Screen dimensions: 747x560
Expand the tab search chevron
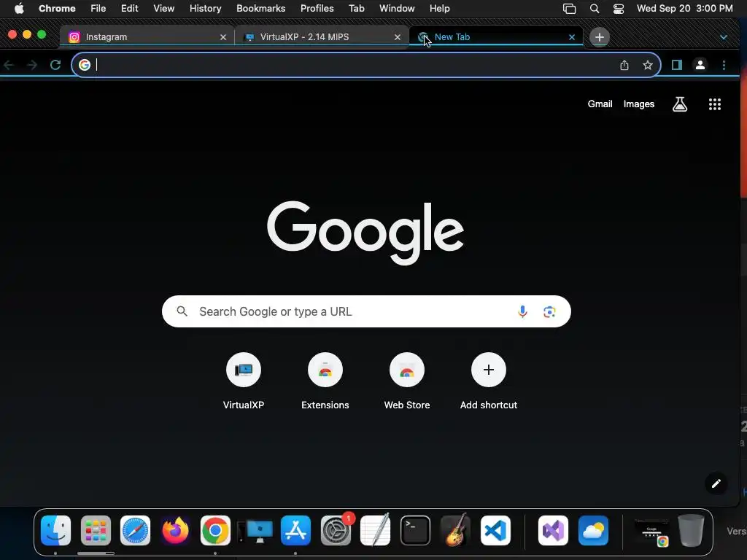(723, 37)
